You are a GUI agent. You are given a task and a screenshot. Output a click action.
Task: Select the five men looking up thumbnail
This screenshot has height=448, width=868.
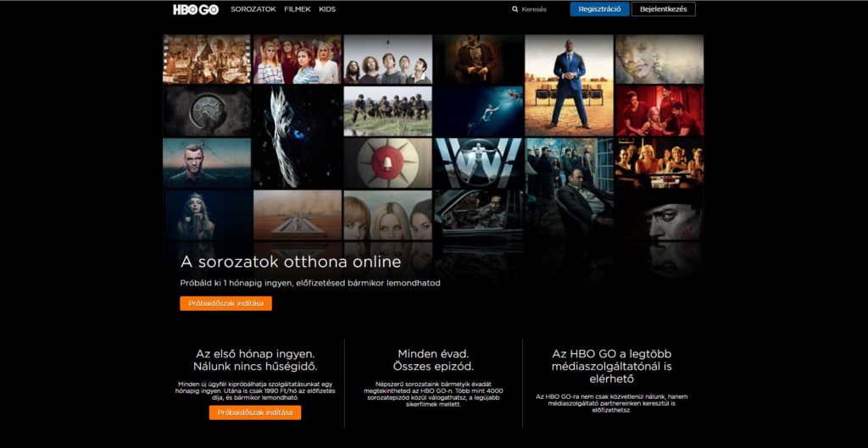[387, 58]
